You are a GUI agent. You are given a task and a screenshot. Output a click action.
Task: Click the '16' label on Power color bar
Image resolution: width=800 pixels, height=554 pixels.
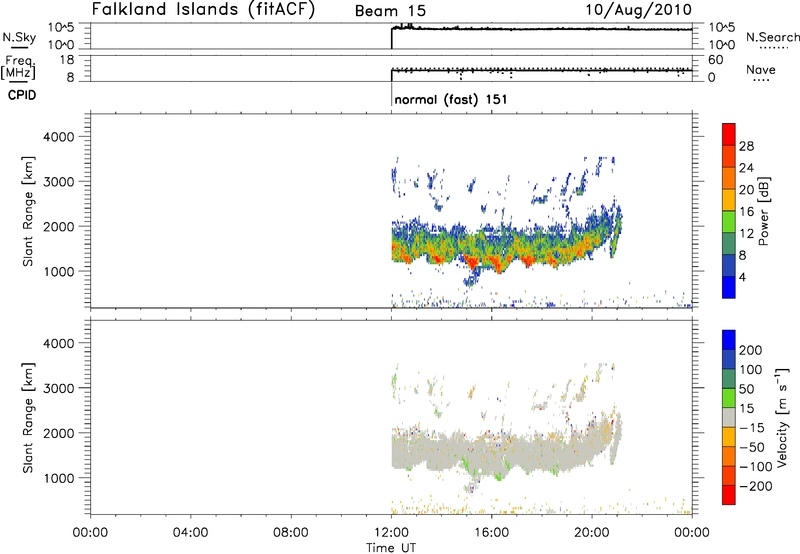(746, 212)
